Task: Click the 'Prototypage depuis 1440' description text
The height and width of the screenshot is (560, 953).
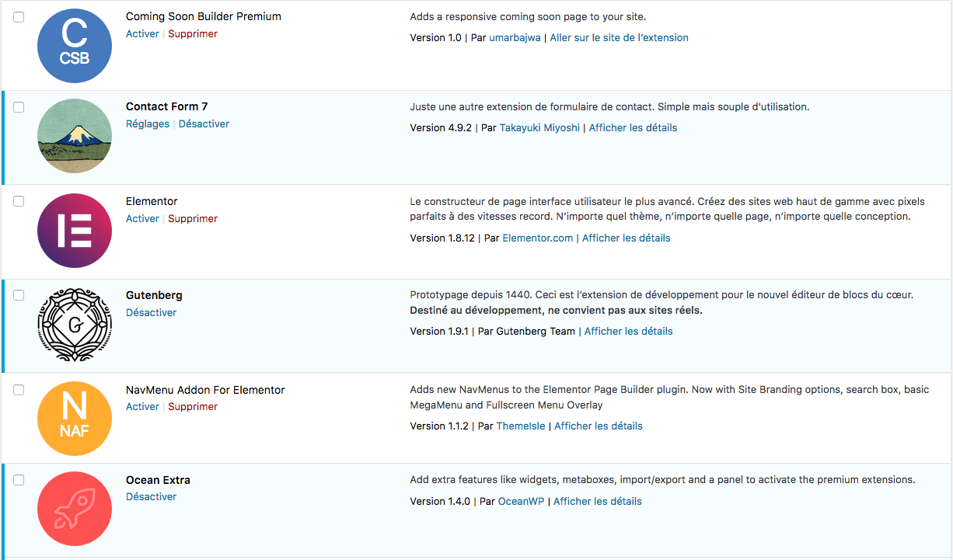Action: [x=662, y=295]
